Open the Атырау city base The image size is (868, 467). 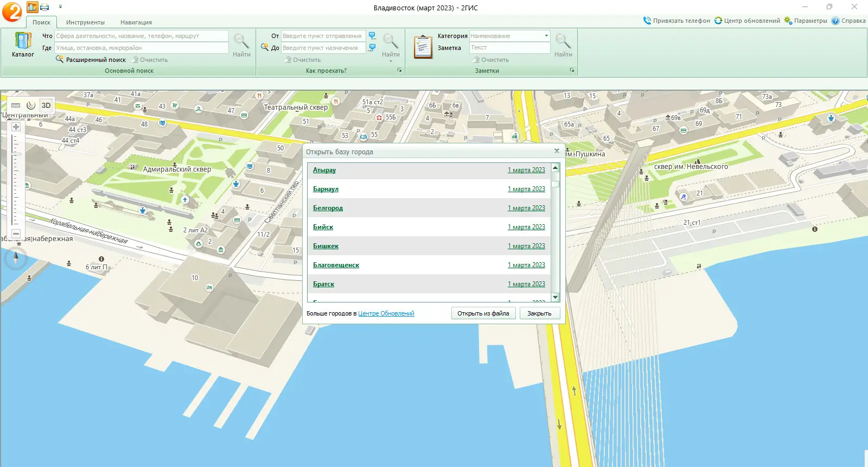point(324,170)
